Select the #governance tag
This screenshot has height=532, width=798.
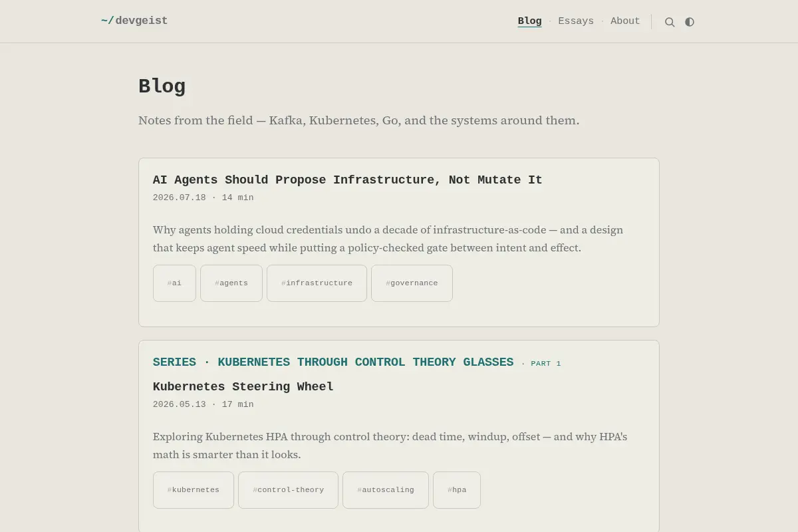(x=412, y=283)
